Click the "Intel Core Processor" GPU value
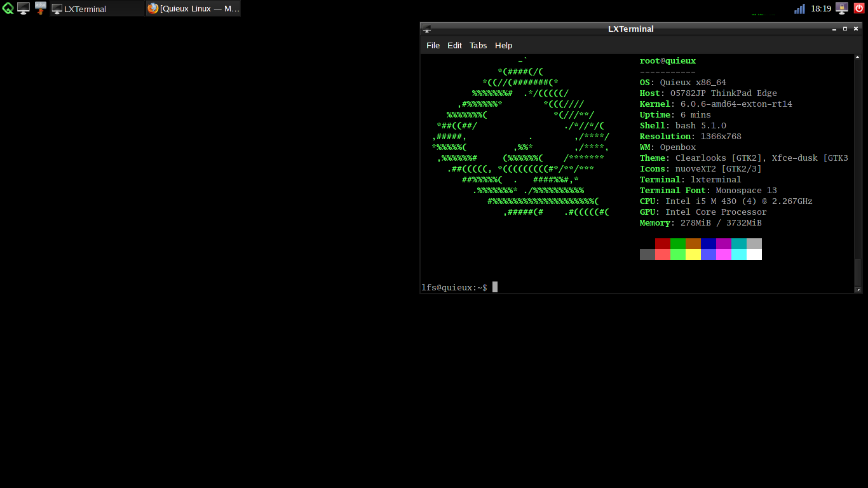Screen dimensions: 868x488 click(x=716, y=212)
